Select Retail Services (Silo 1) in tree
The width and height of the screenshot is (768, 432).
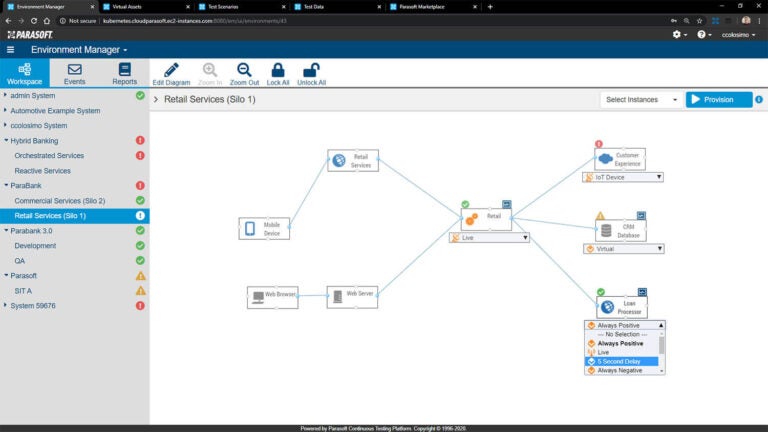(x=74, y=216)
